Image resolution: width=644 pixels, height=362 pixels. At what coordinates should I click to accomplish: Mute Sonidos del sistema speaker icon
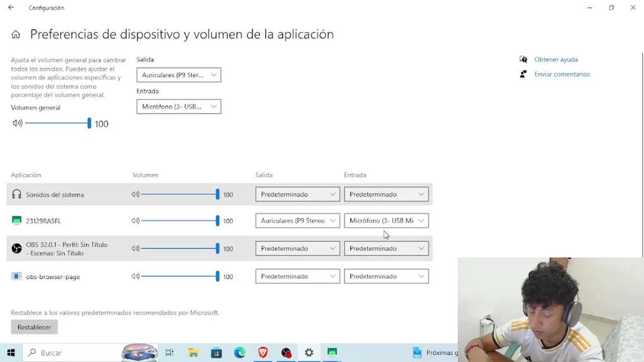pyautogui.click(x=135, y=194)
